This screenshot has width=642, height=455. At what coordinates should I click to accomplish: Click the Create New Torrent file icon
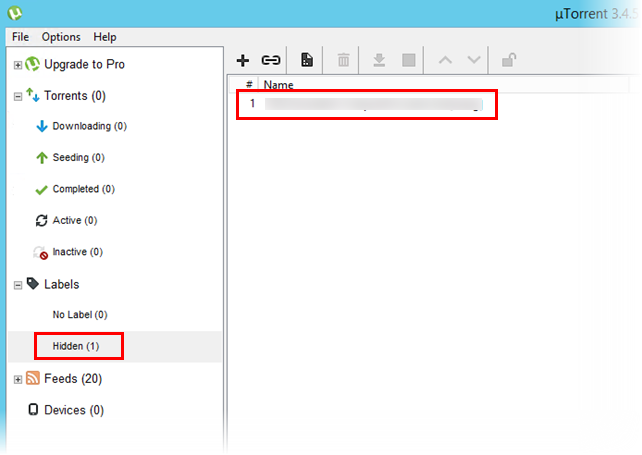307,60
